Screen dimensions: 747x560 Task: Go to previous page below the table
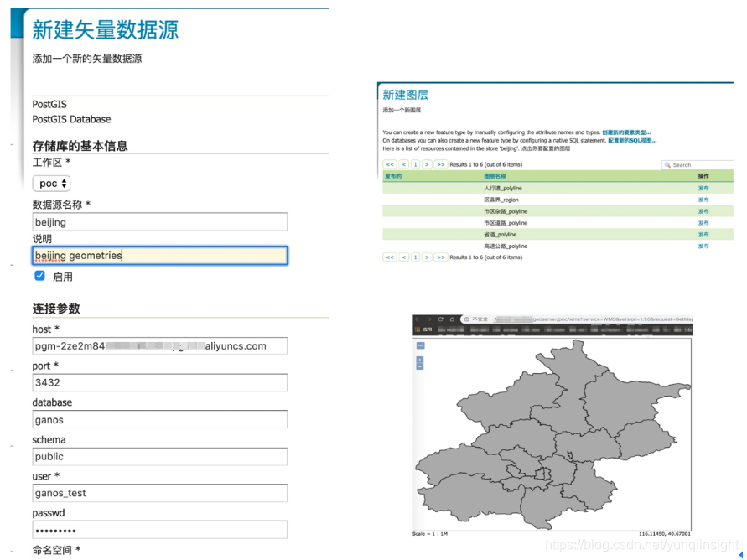tap(404, 257)
